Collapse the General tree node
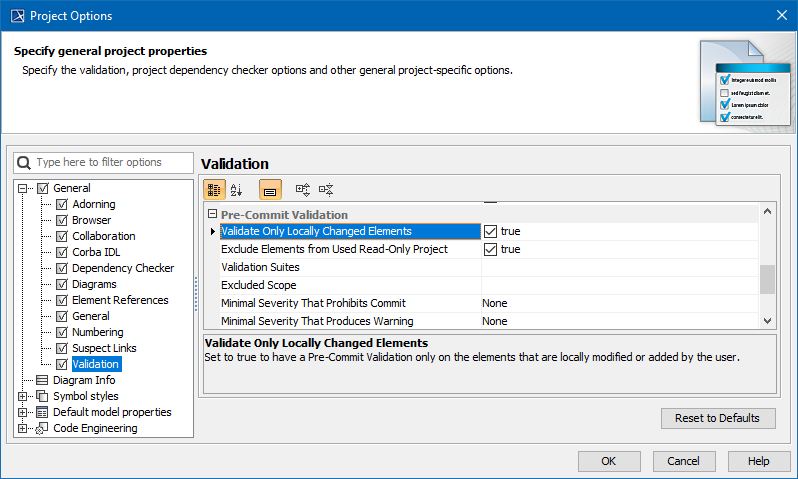Screen dimensions: 798x479 click(x=24, y=188)
